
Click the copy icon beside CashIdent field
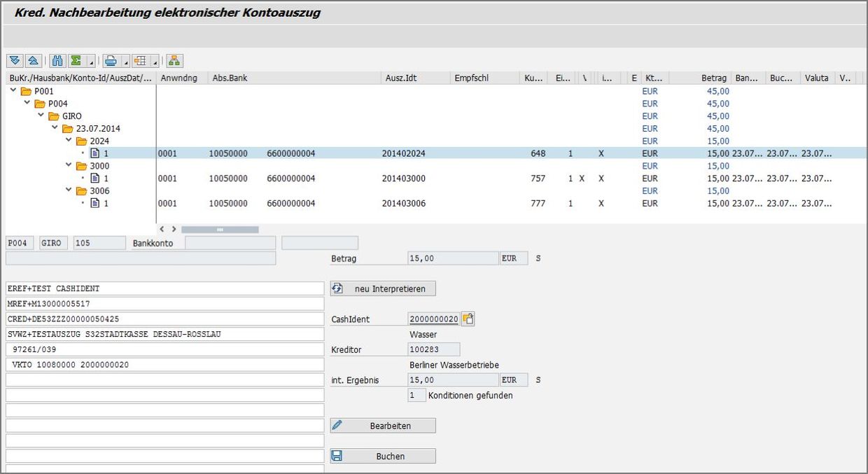[x=467, y=319]
